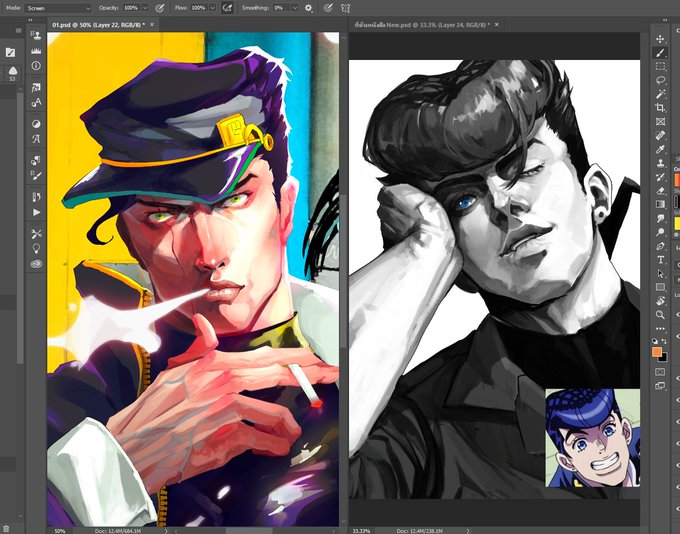680x534 pixels.
Task: Select the Smudge tool
Action: pyautogui.click(x=660, y=218)
